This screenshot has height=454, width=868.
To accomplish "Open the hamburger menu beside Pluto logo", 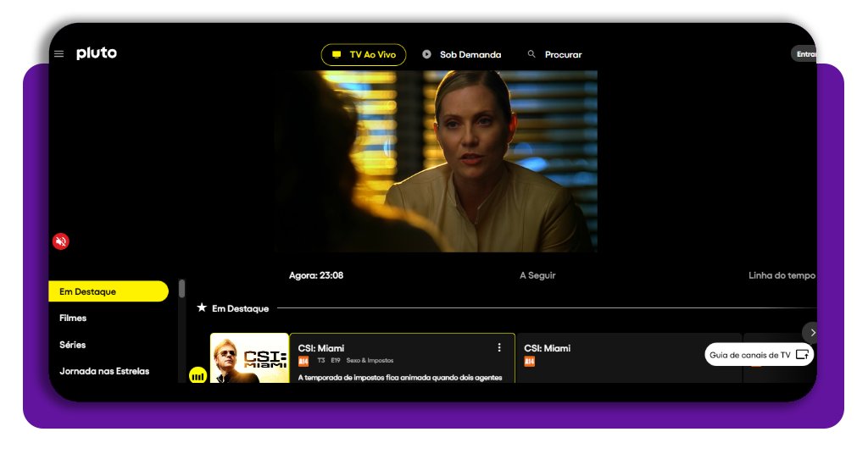I will point(58,54).
